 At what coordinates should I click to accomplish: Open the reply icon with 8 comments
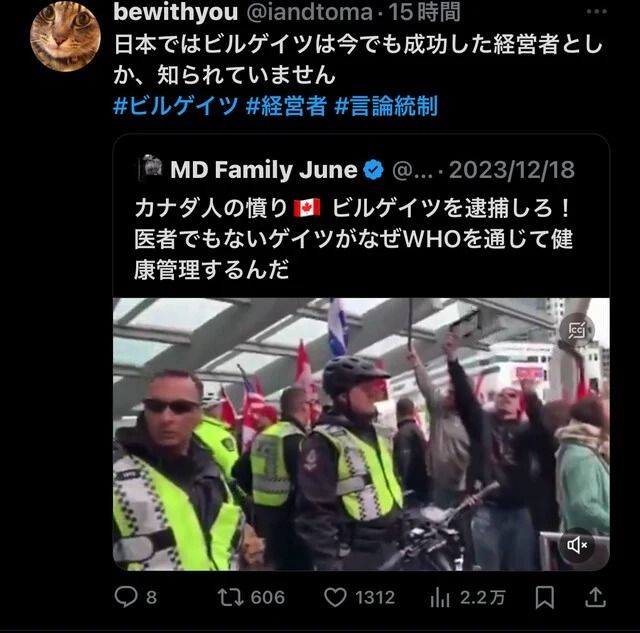[x=126, y=597]
